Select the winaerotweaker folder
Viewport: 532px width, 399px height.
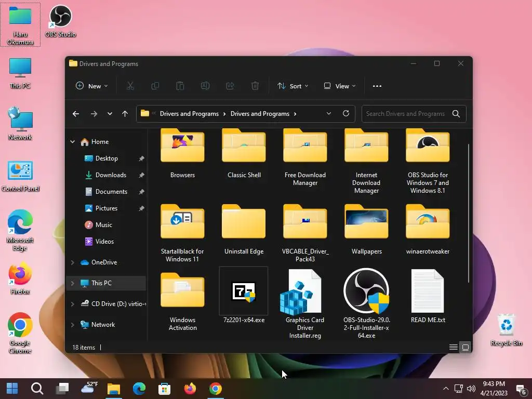pos(428,230)
